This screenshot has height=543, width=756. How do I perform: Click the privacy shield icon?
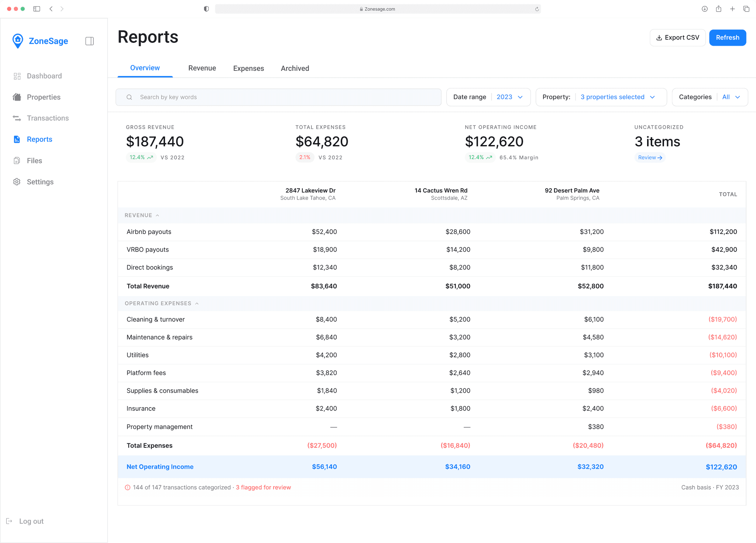coord(206,9)
